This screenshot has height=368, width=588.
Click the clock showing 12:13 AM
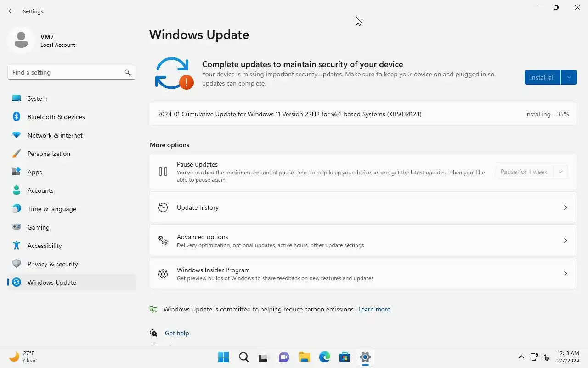[x=568, y=357]
